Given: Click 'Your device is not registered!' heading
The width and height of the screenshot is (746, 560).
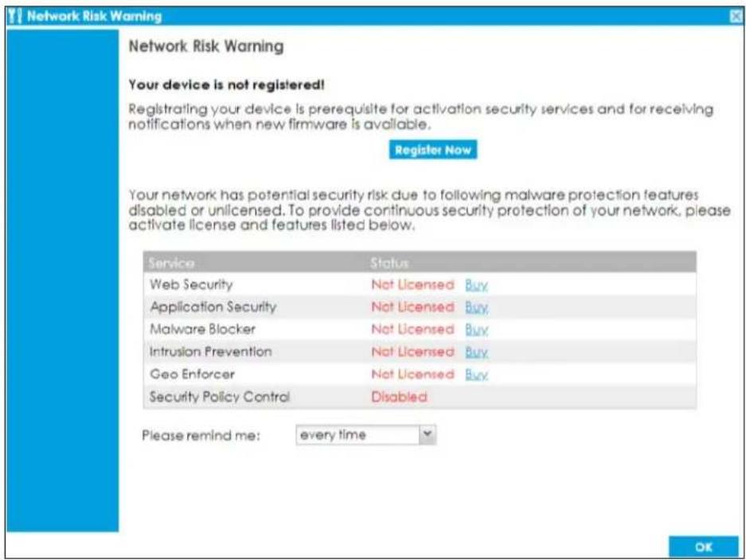Looking at the screenshot, I should [x=226, y=85].
